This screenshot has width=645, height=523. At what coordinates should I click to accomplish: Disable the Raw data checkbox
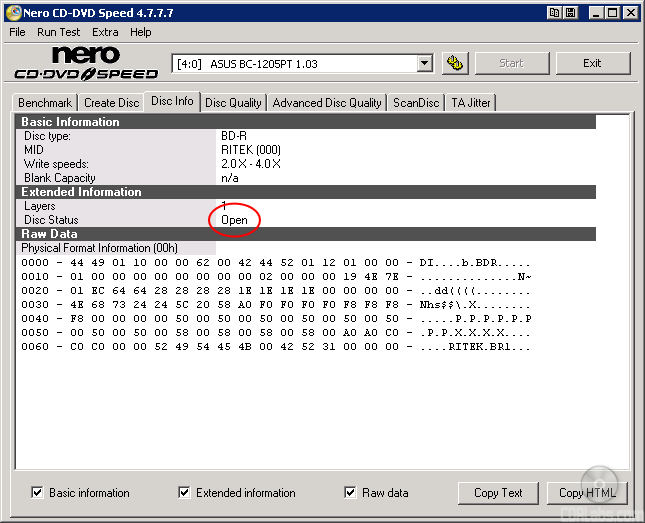coord(350,492)
